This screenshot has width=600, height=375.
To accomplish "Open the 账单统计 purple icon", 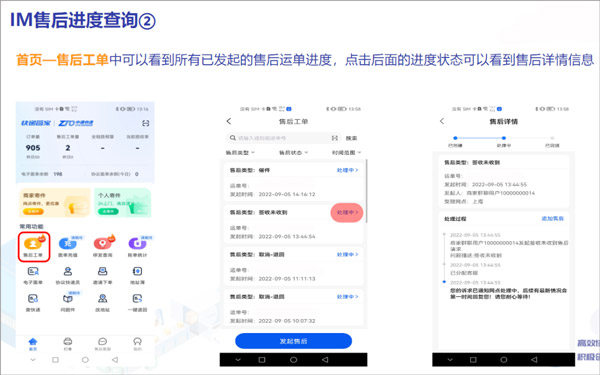I will click(137, 247).
